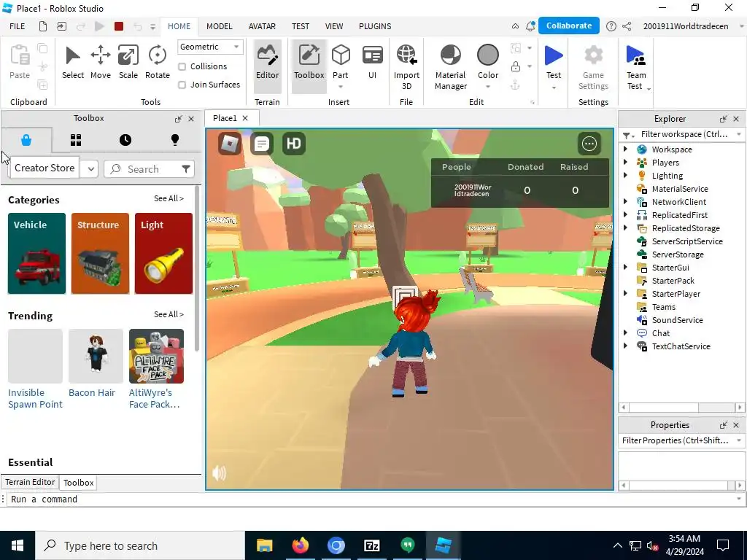Click the Color tool circle
This screenshot has height=560, width=747.
pyautogui.click(x=488, y=55)
